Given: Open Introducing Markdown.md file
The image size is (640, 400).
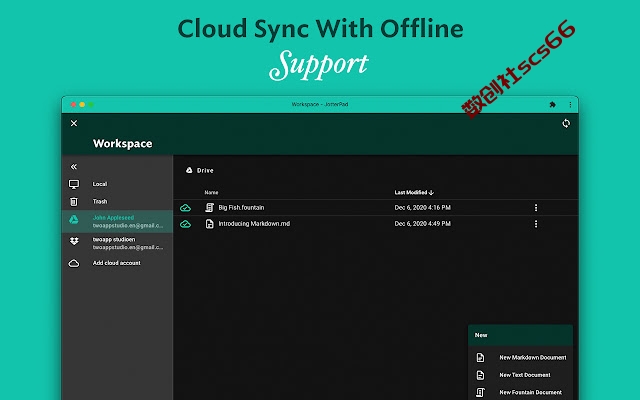Looking at the screenshot, I should click(254, 224).
